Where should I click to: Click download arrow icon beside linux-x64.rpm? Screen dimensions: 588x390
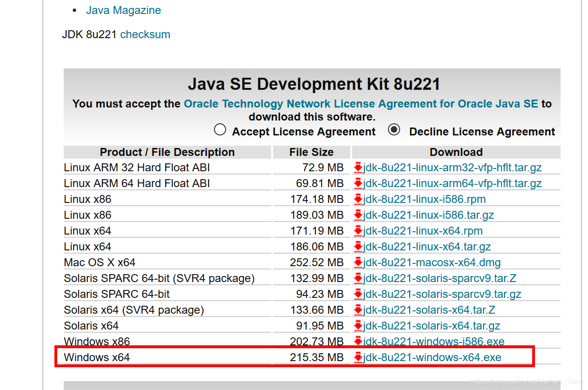pyautogui.click(x=358, y=231)
